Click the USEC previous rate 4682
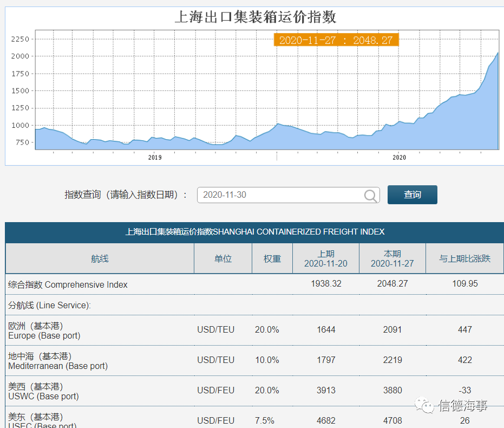Viewport: 504px width, 428px height. [326, 420]
